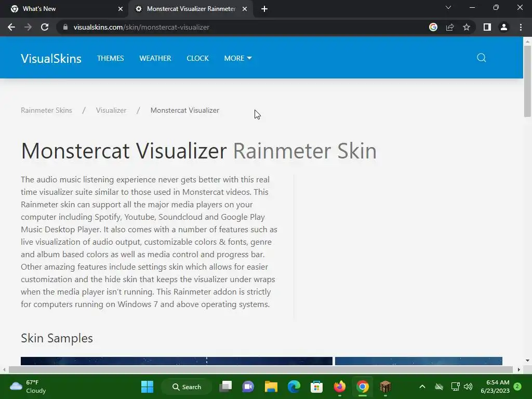Click the vertical scrollbar thumb
The height and width of the screenshot is (399, 532).
click(x=527, y=82)
